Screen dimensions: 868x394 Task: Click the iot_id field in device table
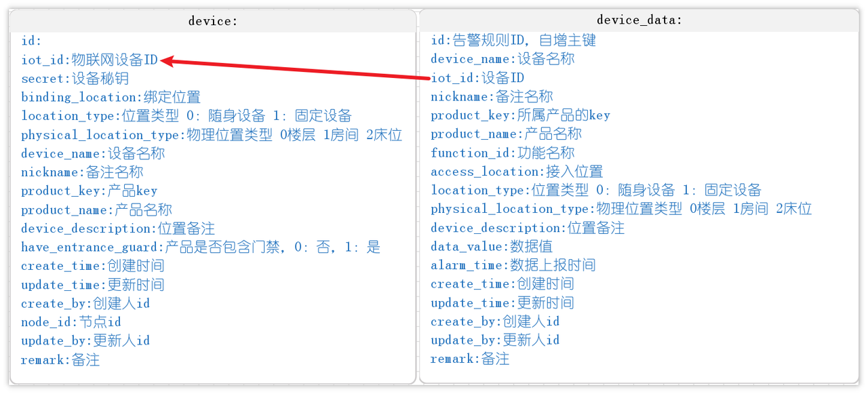click(90, 60)
